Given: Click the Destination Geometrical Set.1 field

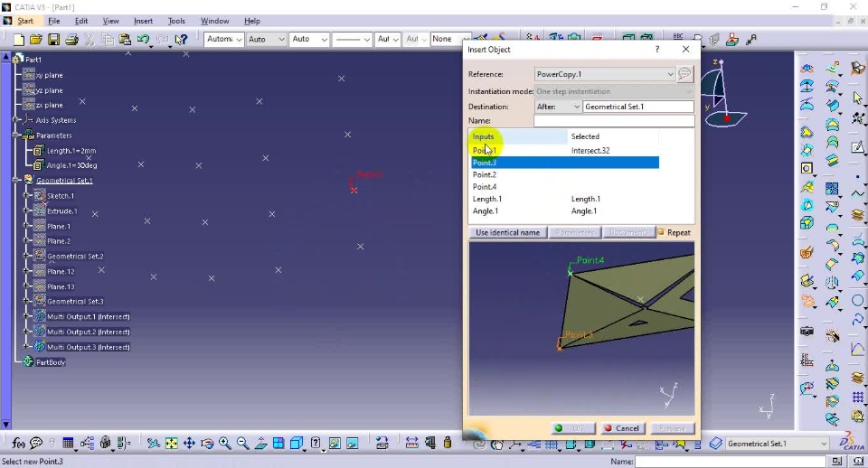Looking at the screenshot, I should [638, 107].
